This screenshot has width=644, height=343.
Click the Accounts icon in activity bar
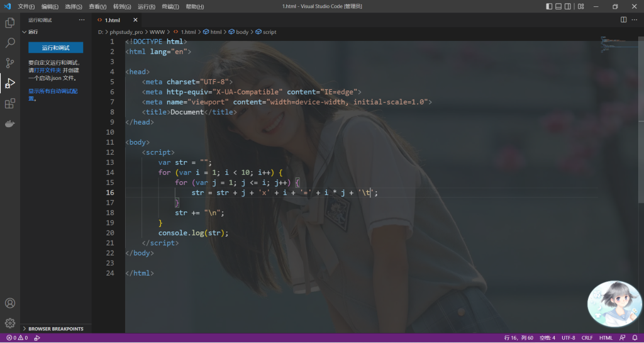(x=10, y=303)
